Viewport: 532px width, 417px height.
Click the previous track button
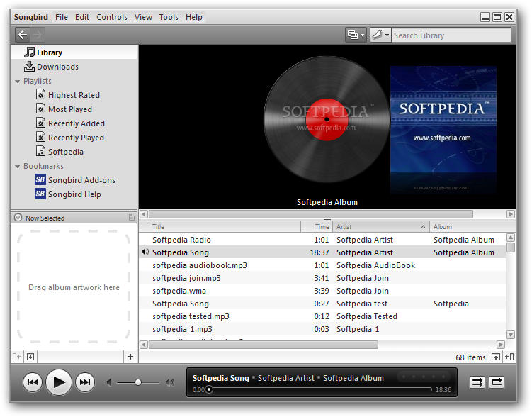click(x=33, y=382)
